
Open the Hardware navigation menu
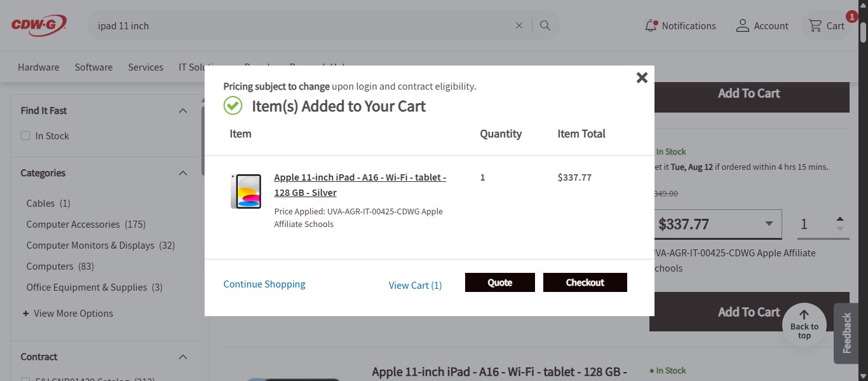(x=38, y=67)
